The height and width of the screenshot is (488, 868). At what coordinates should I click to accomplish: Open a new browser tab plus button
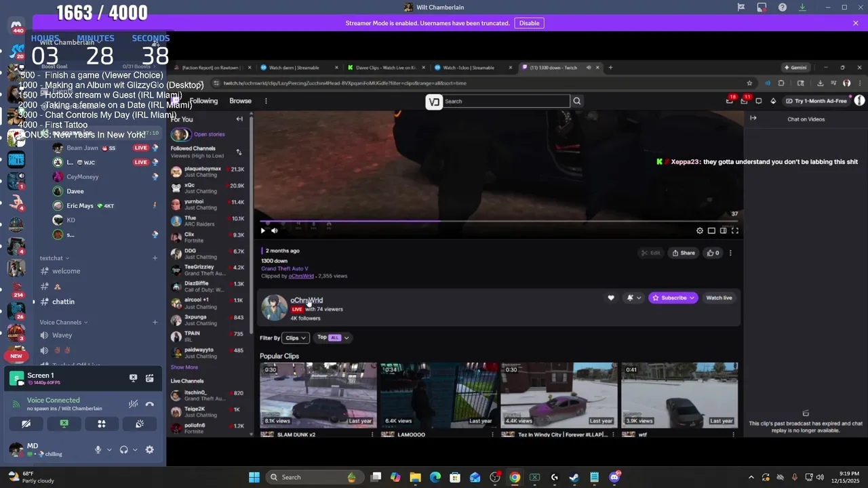(610, 68)
